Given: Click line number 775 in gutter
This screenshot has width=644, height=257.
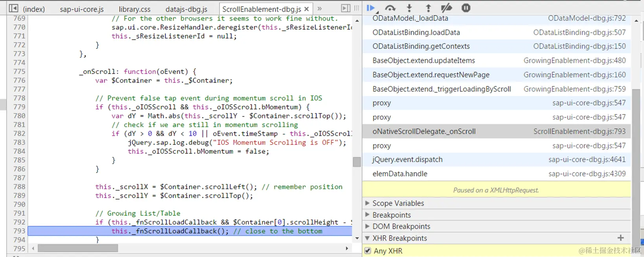Looking at the screenshot, I should coord(19,72).
